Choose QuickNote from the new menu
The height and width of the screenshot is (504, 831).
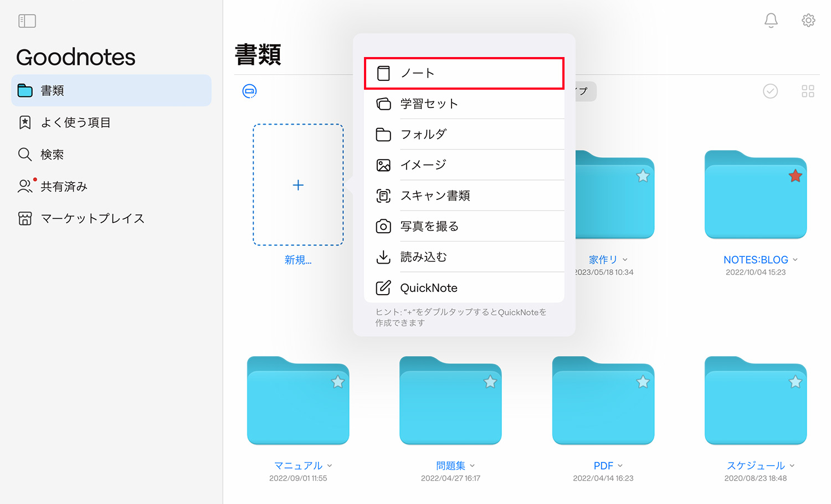pos(464,287)
